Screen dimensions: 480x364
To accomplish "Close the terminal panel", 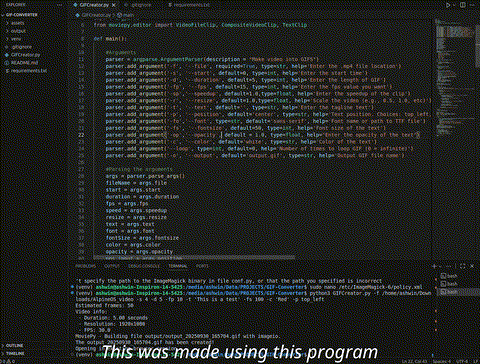I will [x=472, y=266].
